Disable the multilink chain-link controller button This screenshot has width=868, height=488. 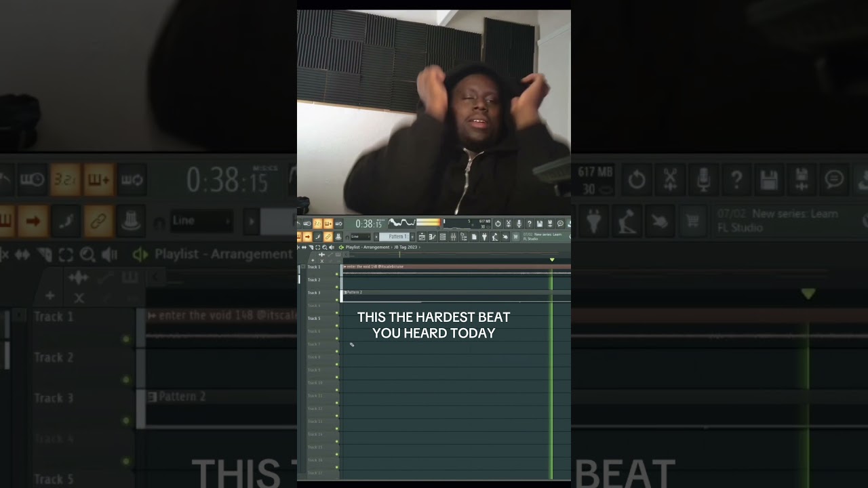click(328, 237)
